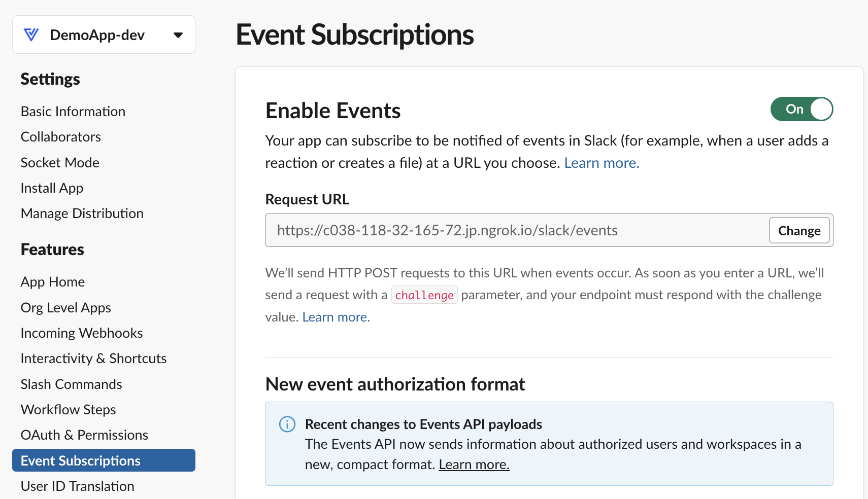Click 'New event authorization format' heading
Image resolution: width=868 pixels, height=499 pixels.
pyautogui.click(x=395, y=384)
